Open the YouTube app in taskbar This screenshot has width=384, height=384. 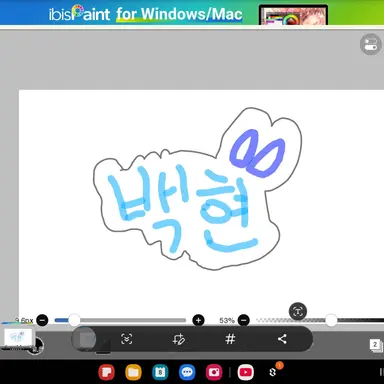tap(246, 372)
